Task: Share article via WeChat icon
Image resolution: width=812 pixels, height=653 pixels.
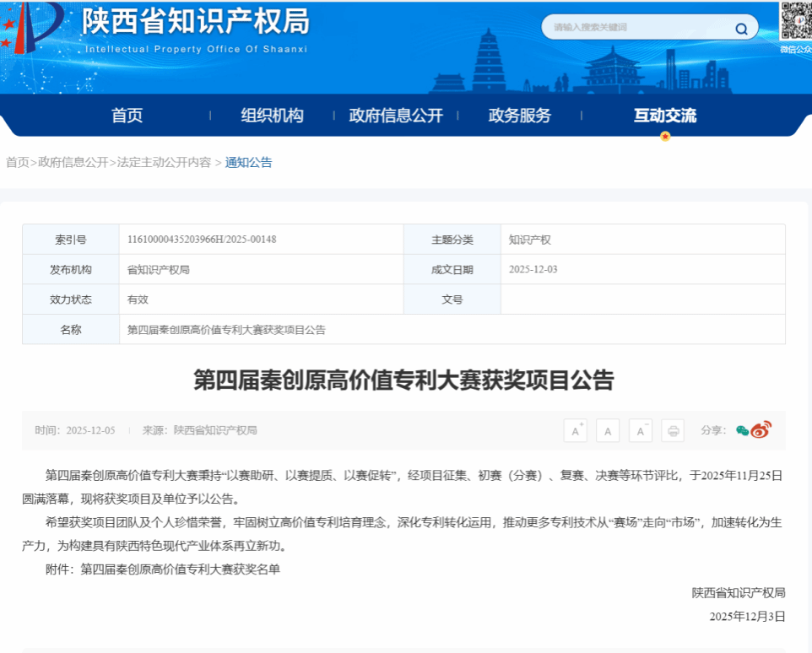Action: pyautogui.click(x=742, y=430)
